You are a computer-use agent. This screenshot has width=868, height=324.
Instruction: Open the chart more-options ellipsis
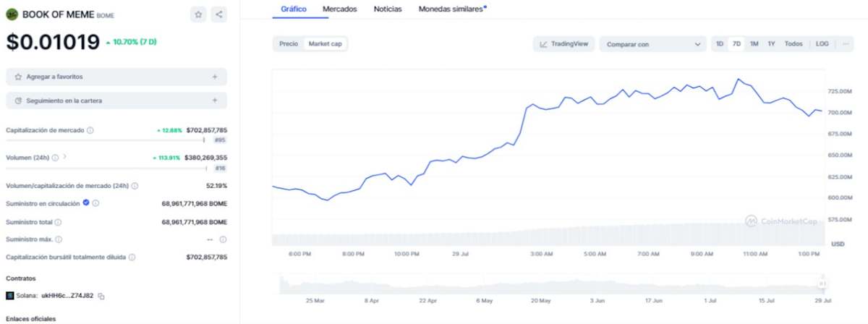pyautogui.click(x=844, y=44)
